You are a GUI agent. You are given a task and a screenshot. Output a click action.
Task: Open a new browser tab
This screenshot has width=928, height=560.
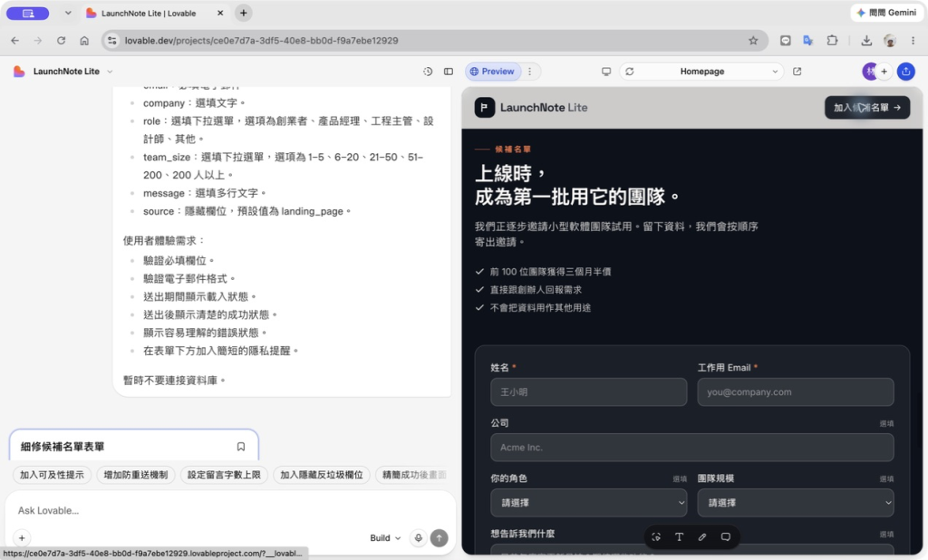243,13
